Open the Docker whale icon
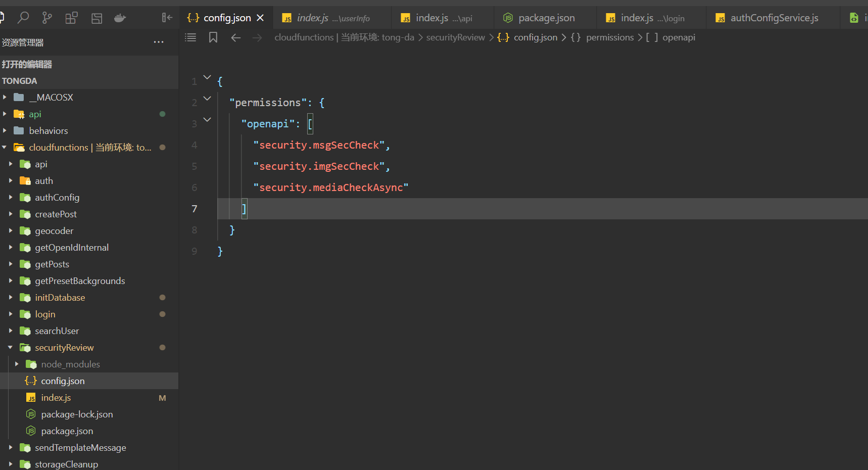 coord(120,18)
